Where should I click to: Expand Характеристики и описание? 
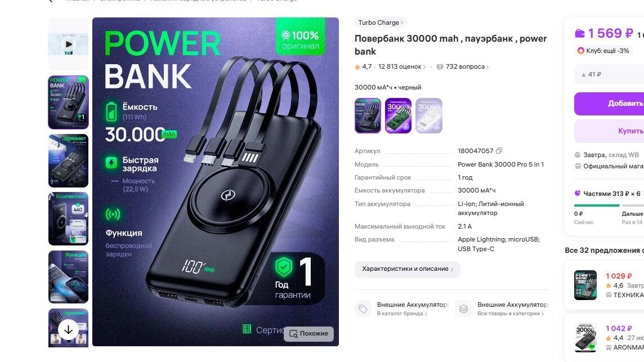pyautogui.click(x=407, y=269)
